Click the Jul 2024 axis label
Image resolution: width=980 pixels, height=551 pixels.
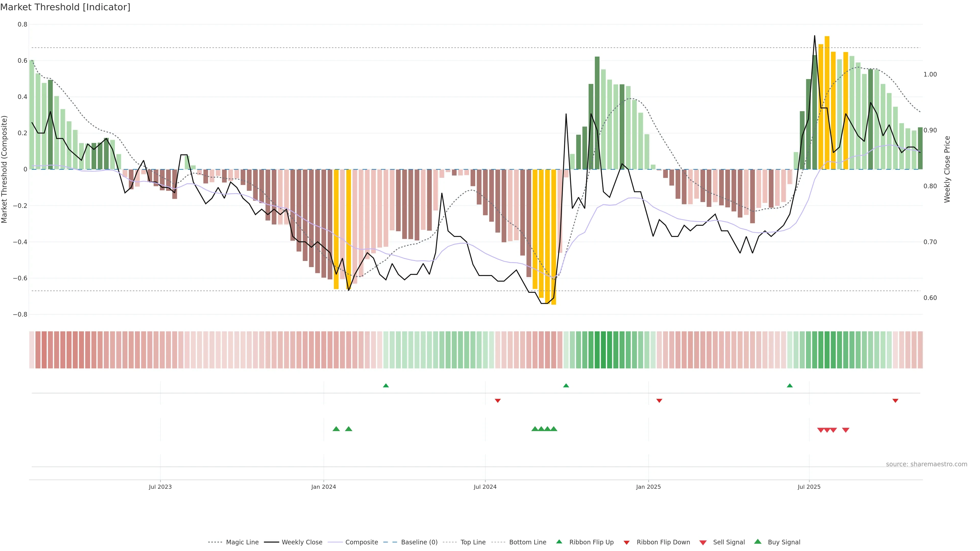click(x=485, y=487)
